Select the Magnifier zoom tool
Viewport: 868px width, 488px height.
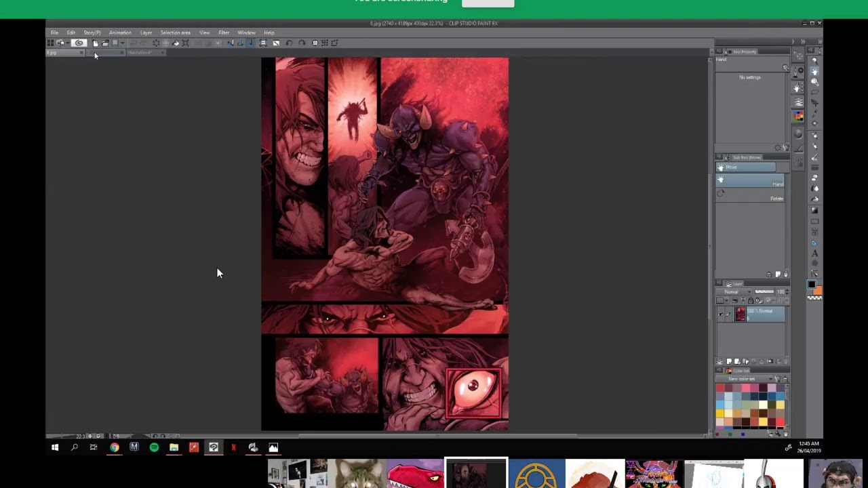[x=815, y=61]
